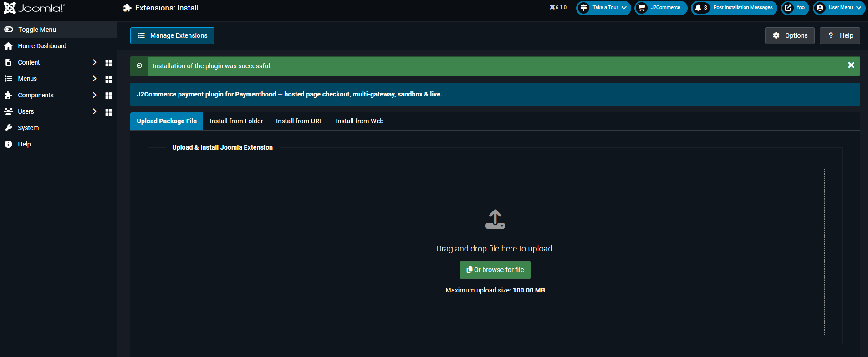Click the Extensions puzzle icon in the title
Viewport: 868px width, 357px height.
coord(128,8)
